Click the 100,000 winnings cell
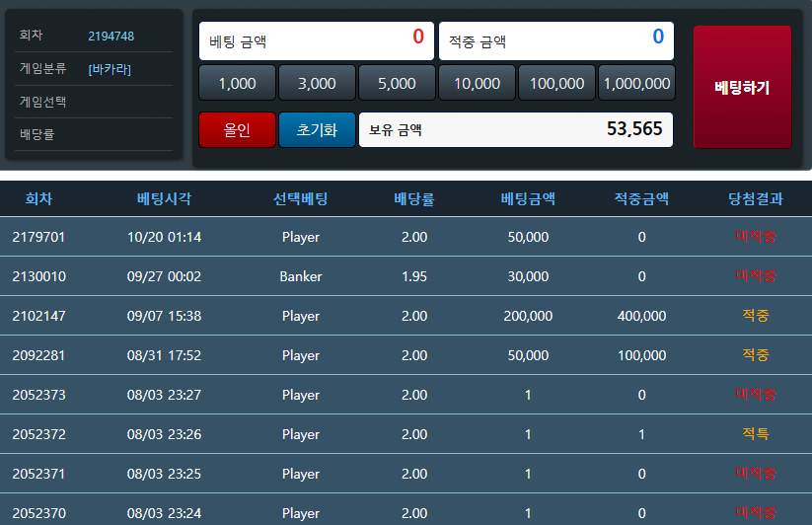This screenshot has height=525, width=812. pos(641,355)
